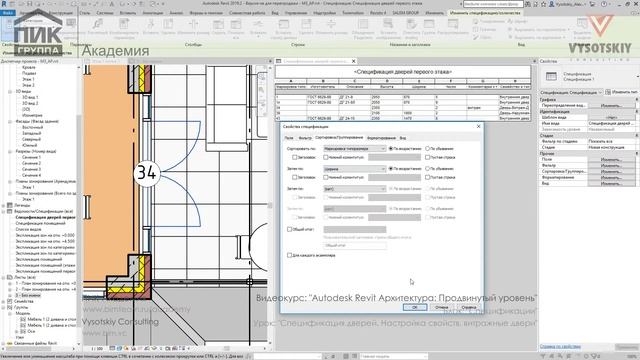Image resolution: width=640 pixels, height=360 pixels.
Task: Open the Properties type selector dropdown
Action: [x=638, y=76]
